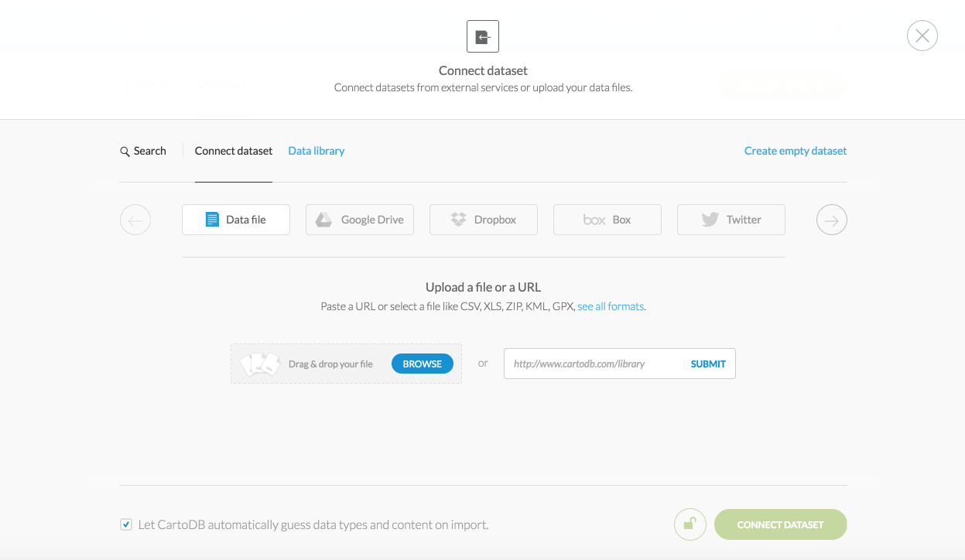The width and height of the screenshot is (965, 560).
Task: Toggle the privacy lock icon
Action: pos(690,524)
